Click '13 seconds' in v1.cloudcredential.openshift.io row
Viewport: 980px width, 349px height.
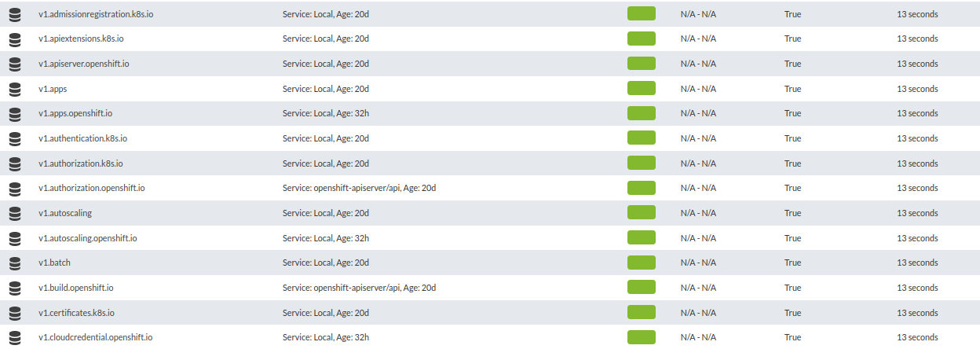[x=918, y=337]
